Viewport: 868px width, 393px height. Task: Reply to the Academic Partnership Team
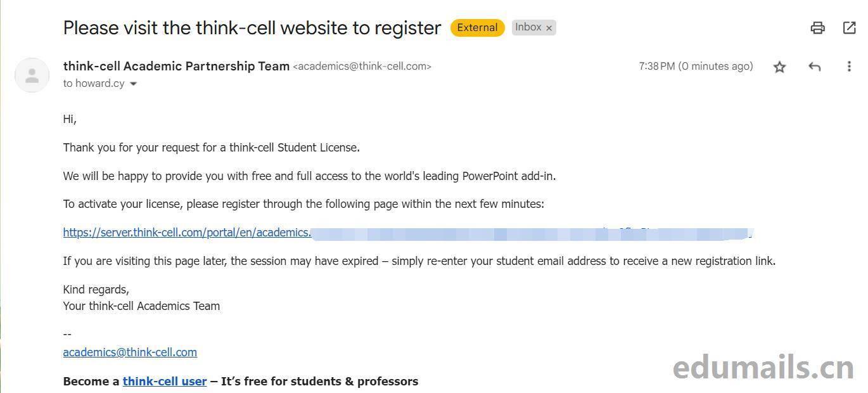point(814,67)
